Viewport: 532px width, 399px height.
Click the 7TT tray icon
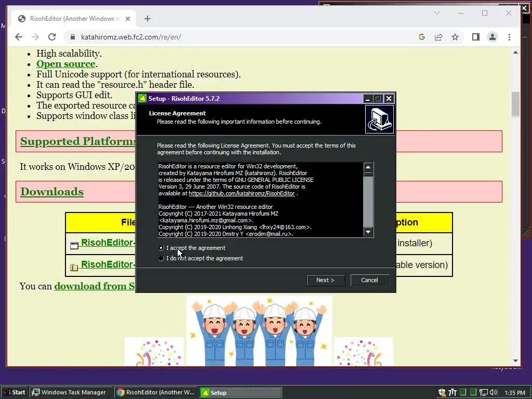tap(453, 393)
